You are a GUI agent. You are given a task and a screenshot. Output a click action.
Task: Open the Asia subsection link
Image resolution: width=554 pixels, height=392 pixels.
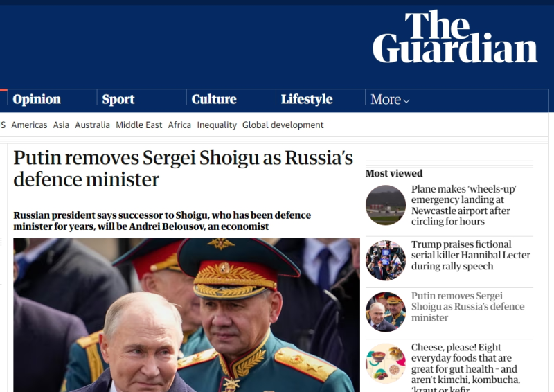61,125
